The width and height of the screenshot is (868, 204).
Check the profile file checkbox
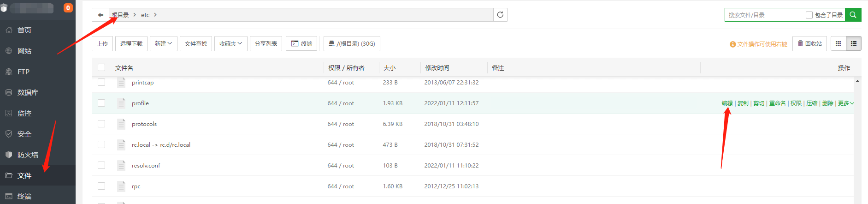[x=101, y=103]
